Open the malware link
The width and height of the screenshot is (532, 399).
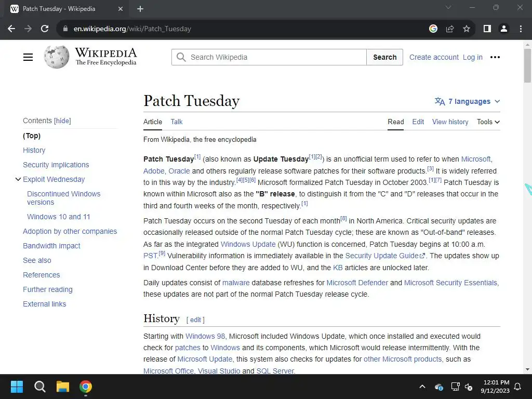pos(236,283)
